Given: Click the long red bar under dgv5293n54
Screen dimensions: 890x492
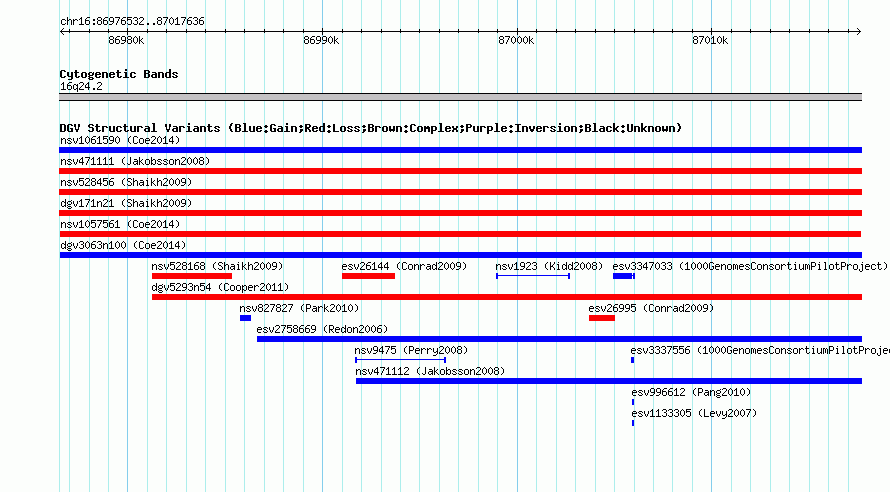Looking at the screenshot, I should point(507,297).
